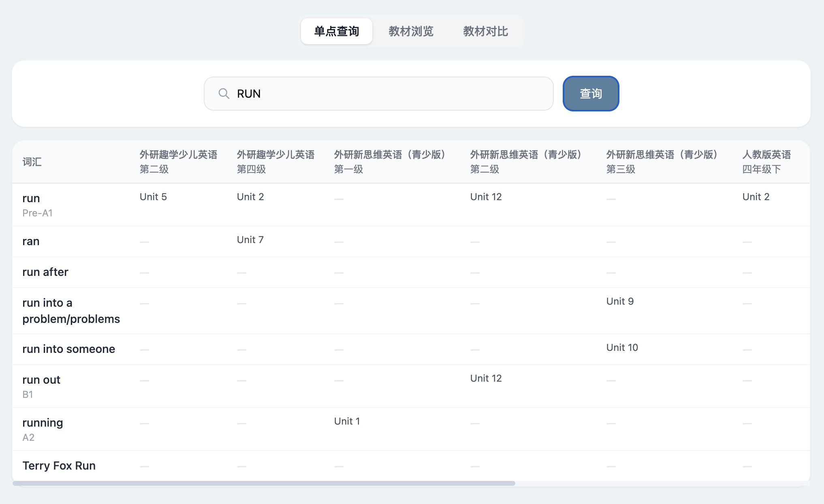Click the search magnifier icon

tap(224, 94)
